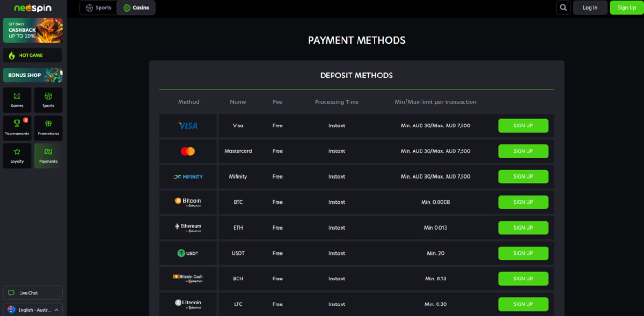Click the Neospin logo
Viewport: 644px width, 316px height.
coord(32,8)
